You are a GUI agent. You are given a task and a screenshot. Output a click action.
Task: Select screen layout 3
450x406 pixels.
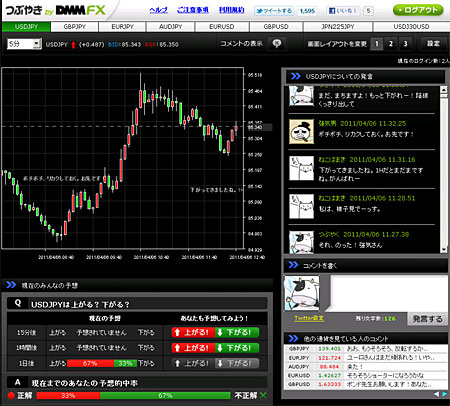[405, 44]
